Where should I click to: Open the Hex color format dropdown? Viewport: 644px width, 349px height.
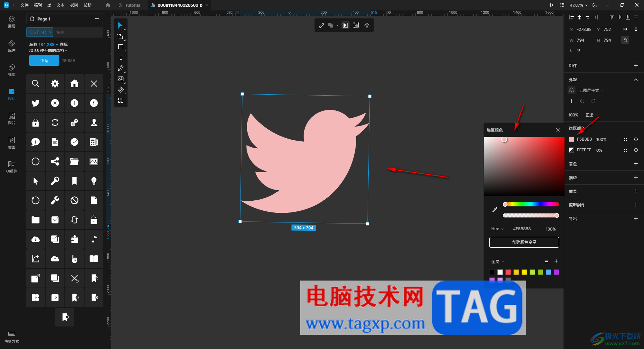pyautogui.click(x=497, y=229)
